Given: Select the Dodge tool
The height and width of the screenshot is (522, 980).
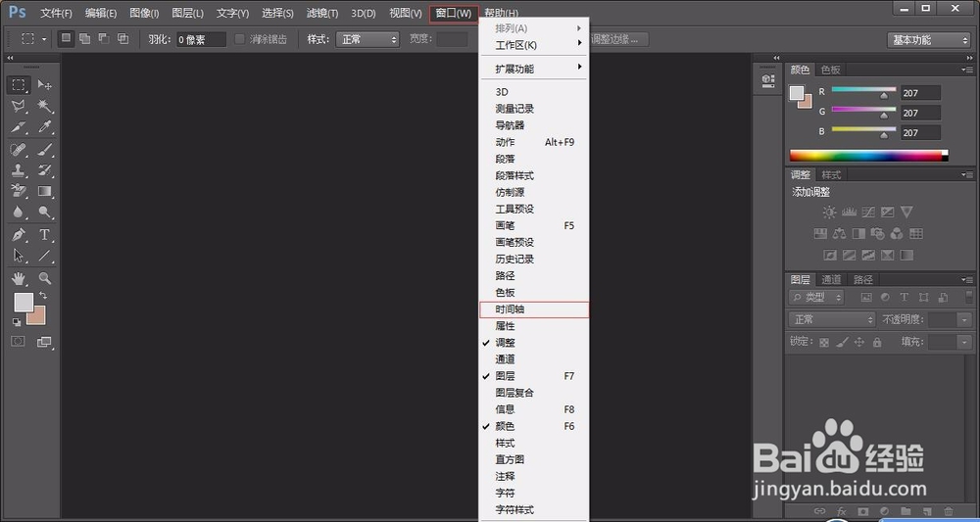Looking at the screenshot, I should [44, 213].
